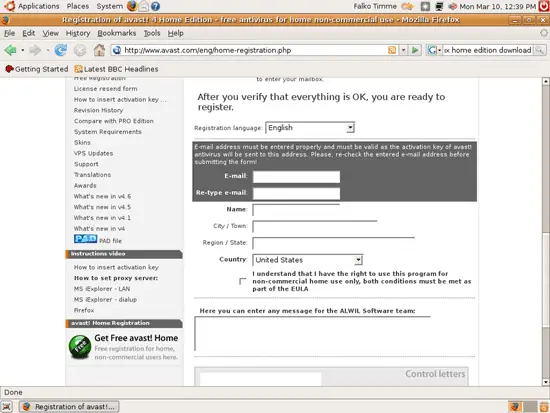Open the Getting Started bookmark

coord(37,69)
